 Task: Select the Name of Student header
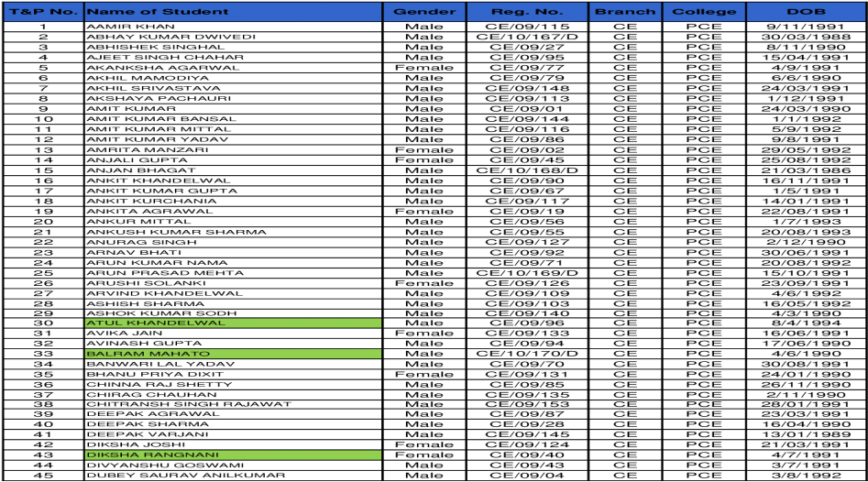pyautogui.click(x=233, y=12)
